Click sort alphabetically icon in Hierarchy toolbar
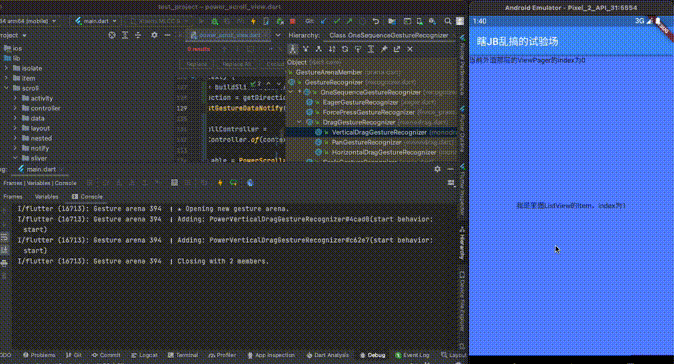Viewport: 674px width, 364px height. point(332,49)
